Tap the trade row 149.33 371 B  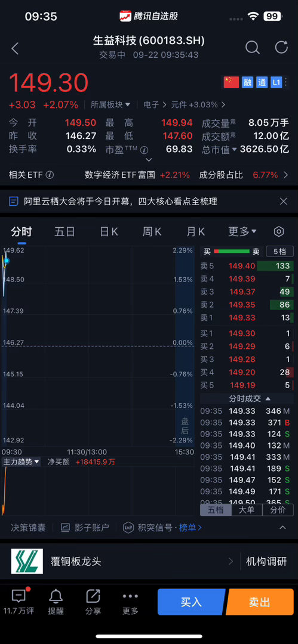click(x=247, y=422)
